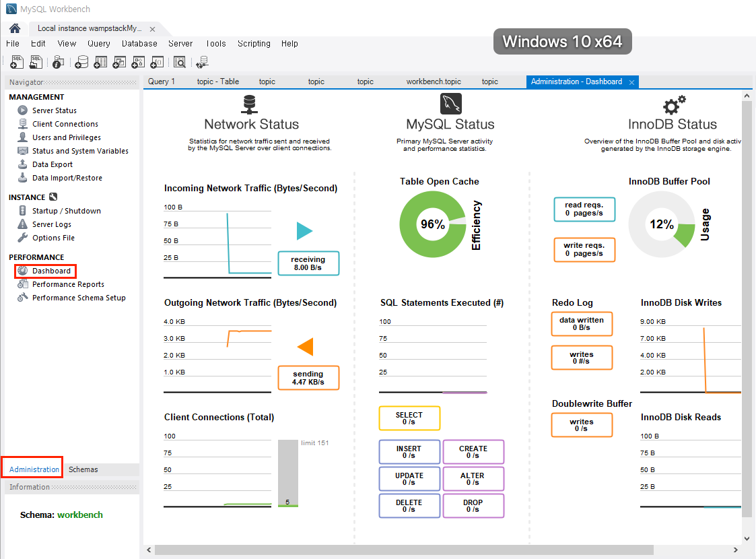Click the horizontal scrollbar left arrow
The height and width of the screenshot is (559, 756).
coord(149,550)
